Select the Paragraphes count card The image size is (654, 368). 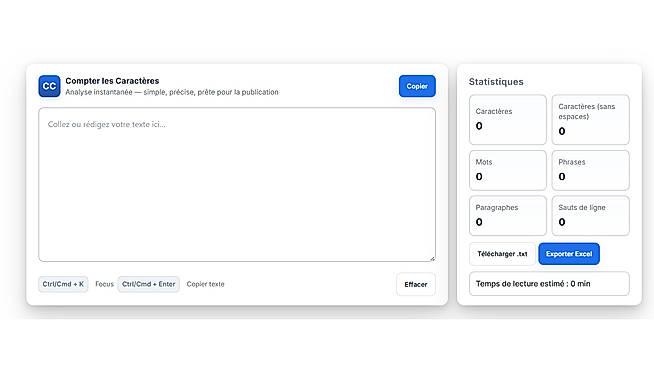(x=508, y=216)
